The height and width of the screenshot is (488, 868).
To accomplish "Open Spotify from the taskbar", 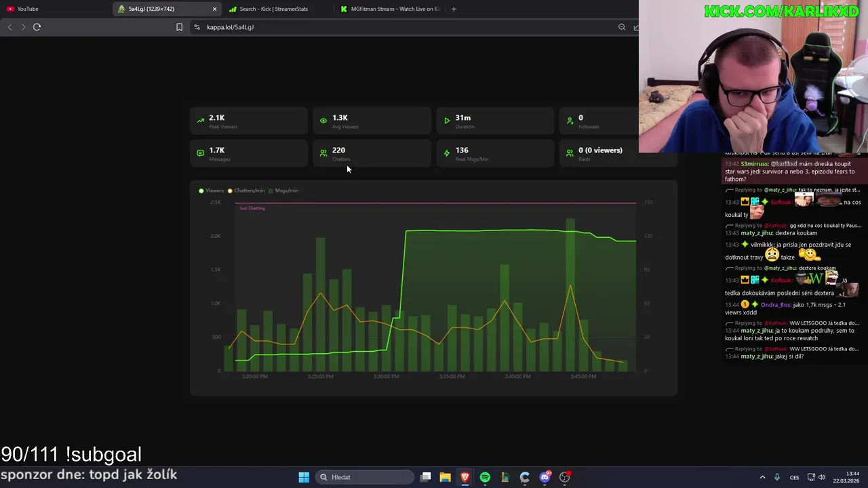I will (485, 477).
